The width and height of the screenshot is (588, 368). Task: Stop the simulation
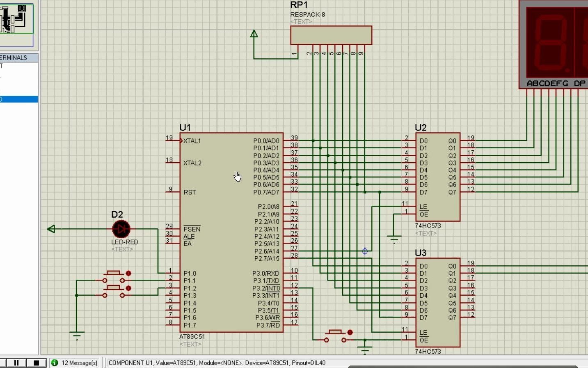coord(36,363)
